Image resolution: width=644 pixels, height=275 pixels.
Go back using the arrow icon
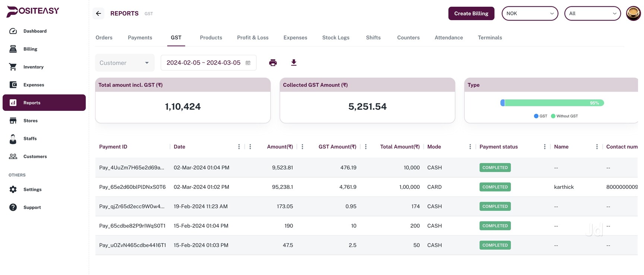(x=98, y=13)
